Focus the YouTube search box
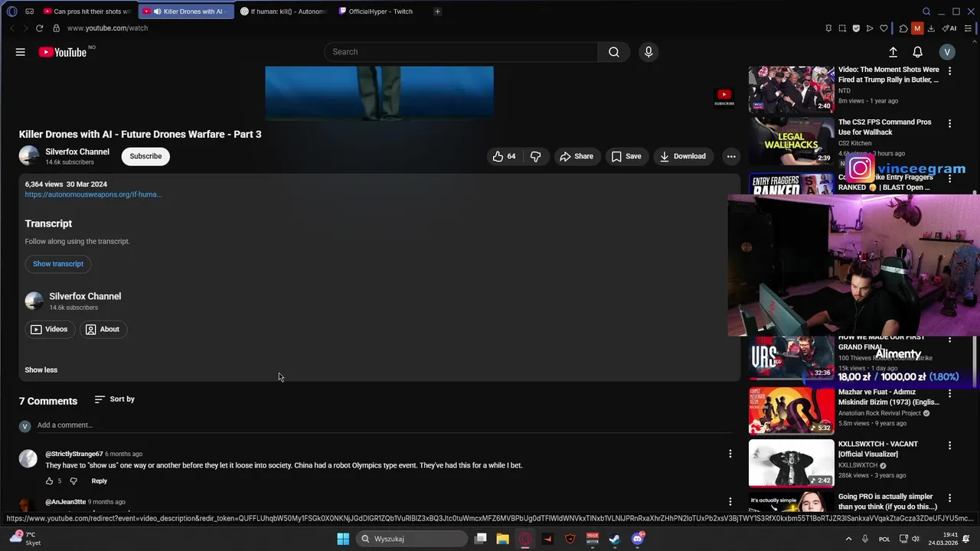This screenshot has width=980, height=551. tap(461, 52)
